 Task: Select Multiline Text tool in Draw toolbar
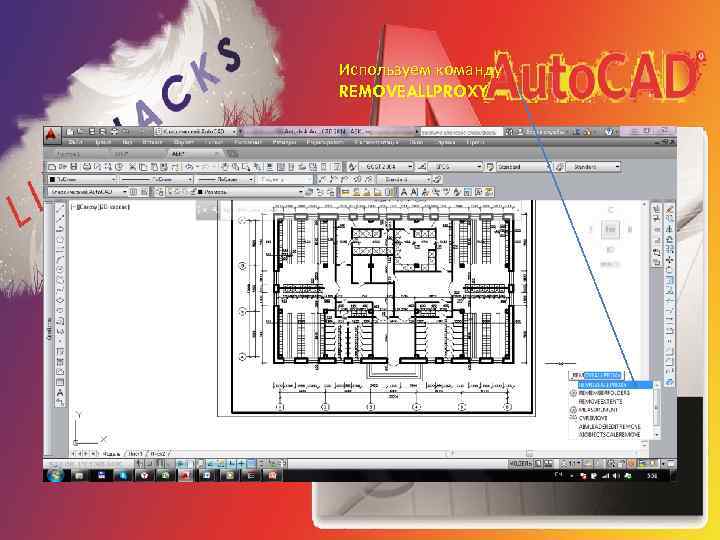[x=60, y=393]
